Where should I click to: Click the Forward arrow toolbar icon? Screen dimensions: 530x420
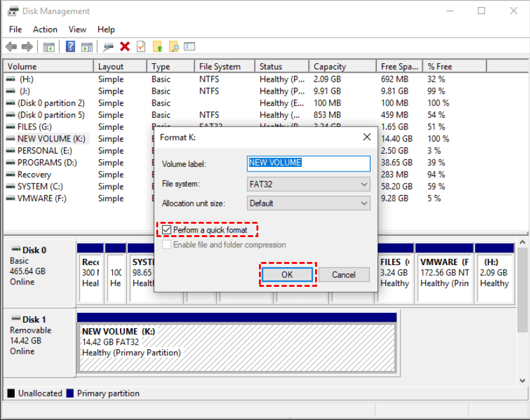(27, 47)
